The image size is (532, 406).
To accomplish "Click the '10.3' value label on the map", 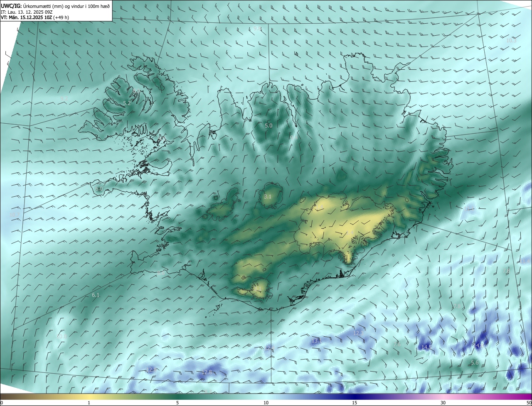I will (x=511, y=40).
